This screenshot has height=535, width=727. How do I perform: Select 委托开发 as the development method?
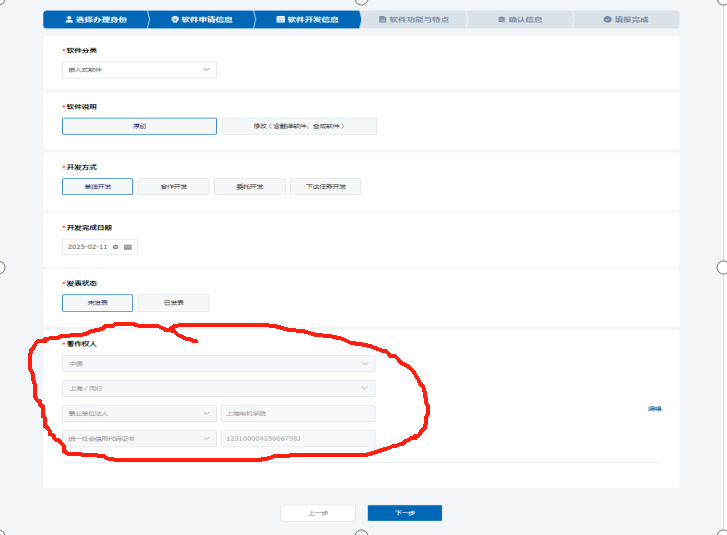coord(249,186)
